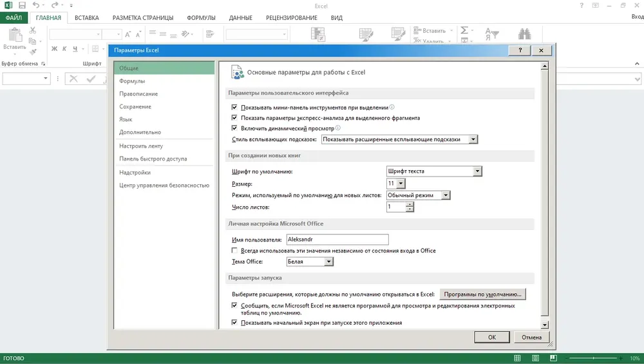644x364 pixels.
Task: Click the Вставить paste clipboard icon
Action: pyautogui.click(x=15, y=35)
